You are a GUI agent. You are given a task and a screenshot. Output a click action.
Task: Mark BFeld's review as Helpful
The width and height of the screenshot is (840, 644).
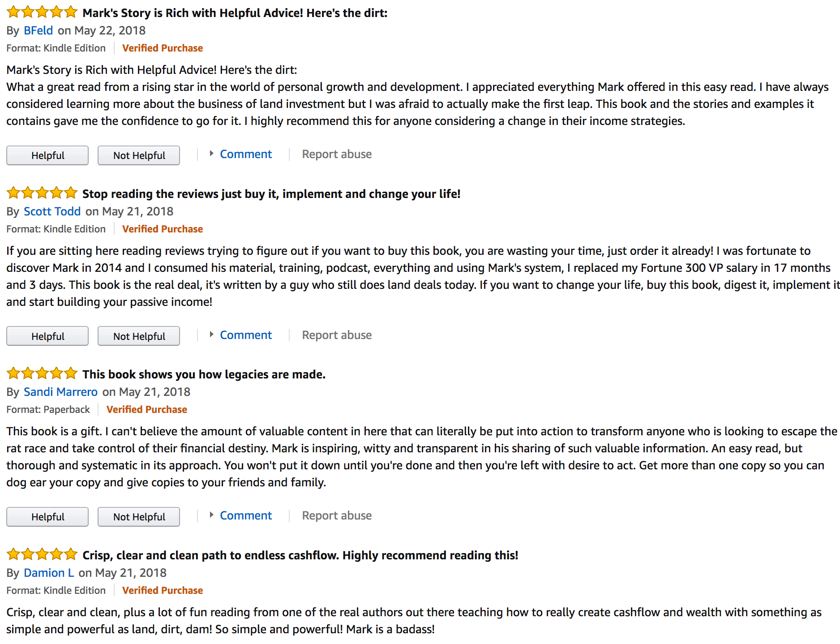coord(47,155)
